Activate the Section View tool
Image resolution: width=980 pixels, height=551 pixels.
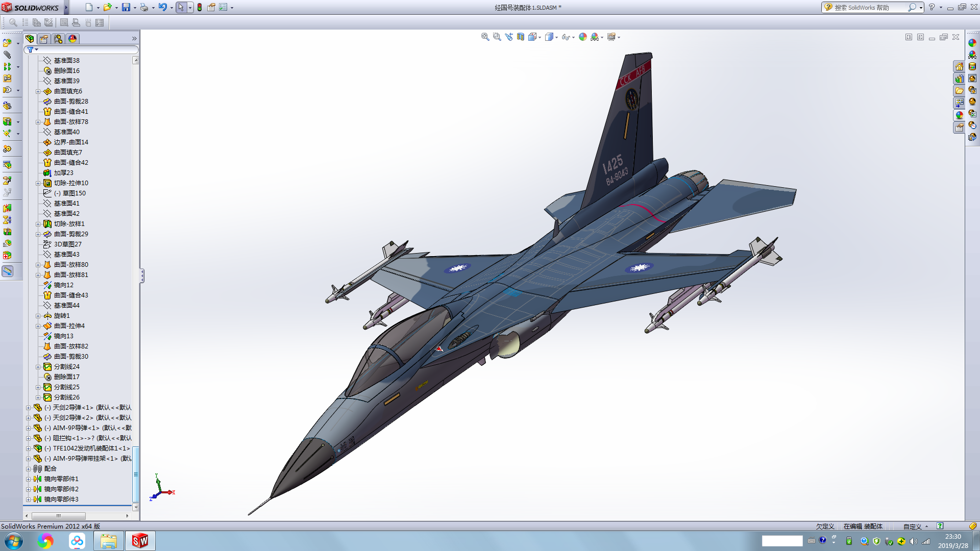[520, 37]
